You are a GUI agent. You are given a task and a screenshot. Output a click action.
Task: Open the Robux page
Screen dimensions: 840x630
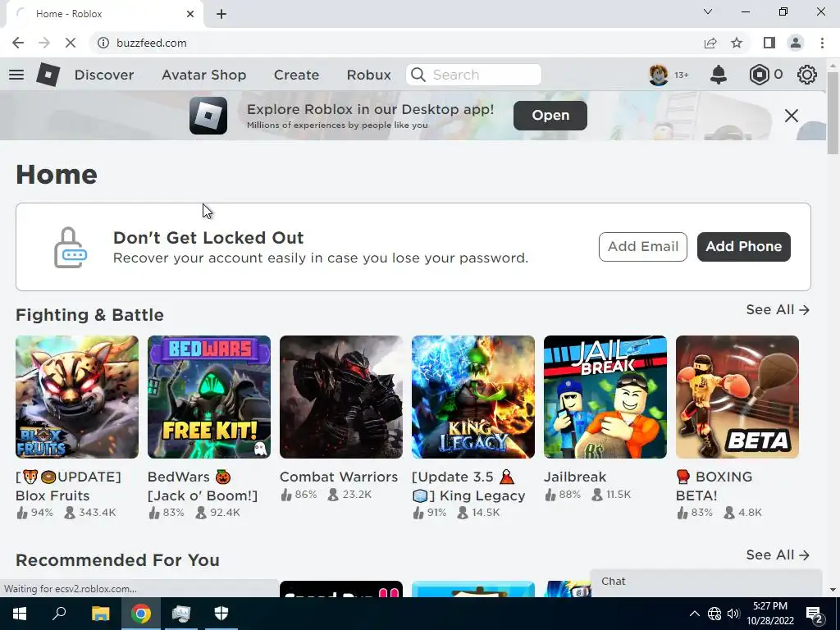[x=368, y=75]
